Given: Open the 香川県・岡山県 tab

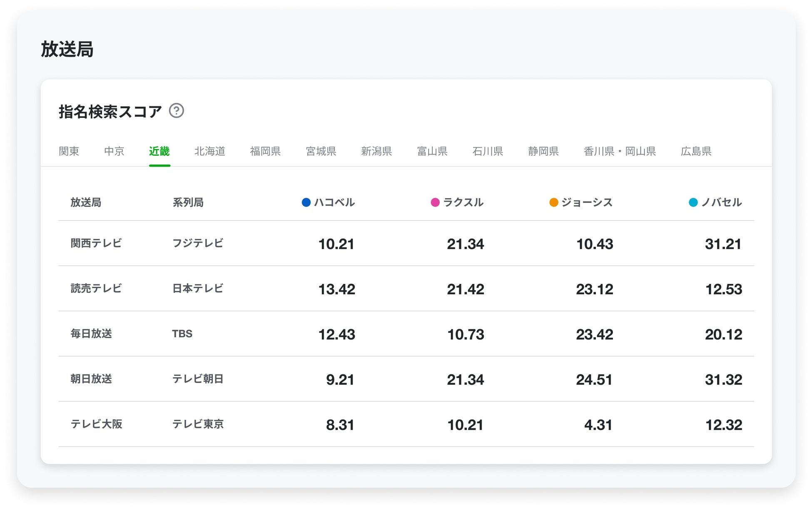Looking at the screenshot, I should [x=620, y=151].
